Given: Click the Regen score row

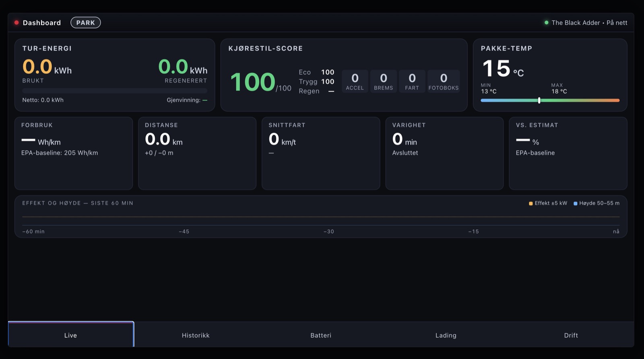Looking at the screenshot, I should [316, 91].
